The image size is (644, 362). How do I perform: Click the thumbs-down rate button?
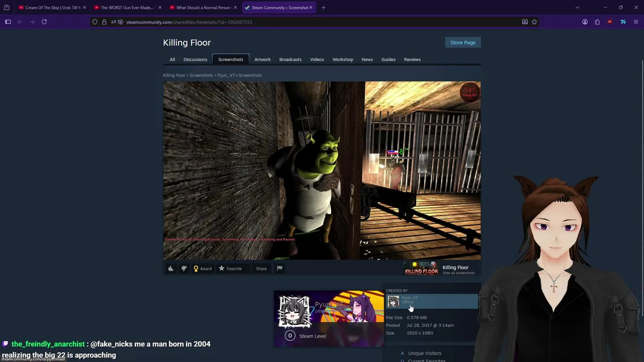coord(184,268)
